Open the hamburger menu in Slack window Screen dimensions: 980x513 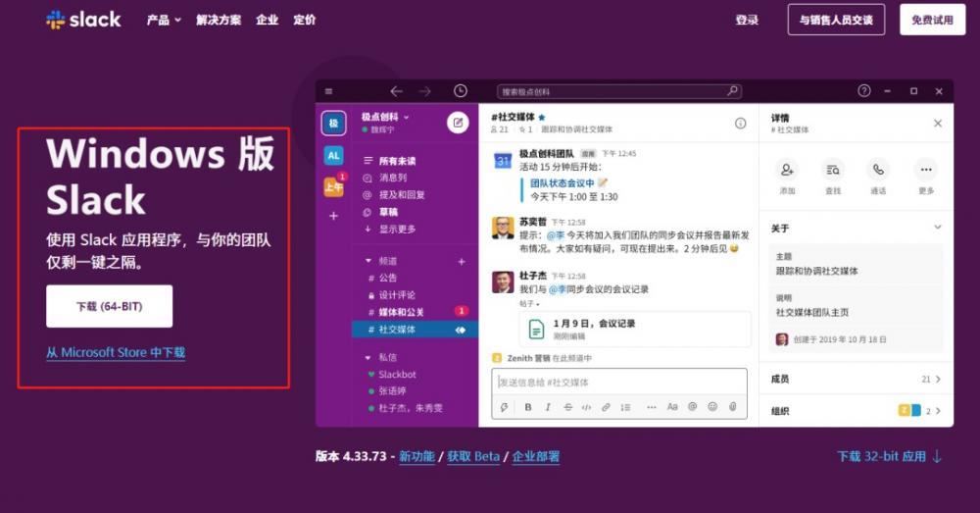tap(328, 91)
